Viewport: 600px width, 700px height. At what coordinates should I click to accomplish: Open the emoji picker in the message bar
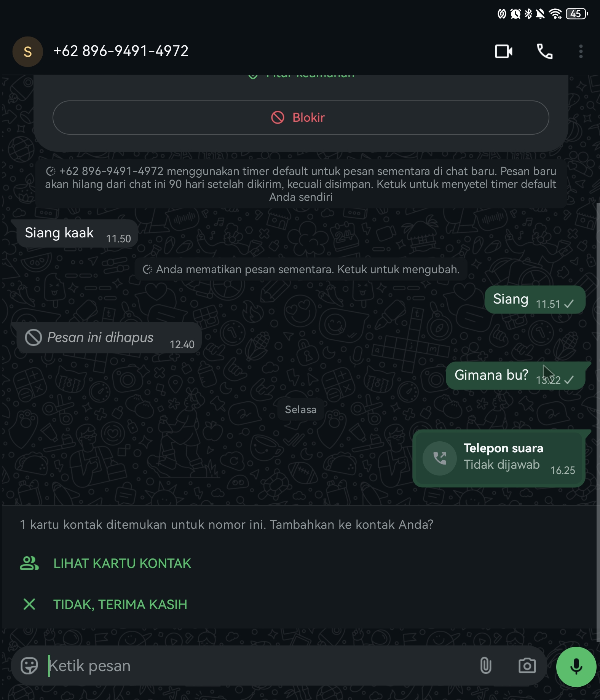(x=30, y=666)
